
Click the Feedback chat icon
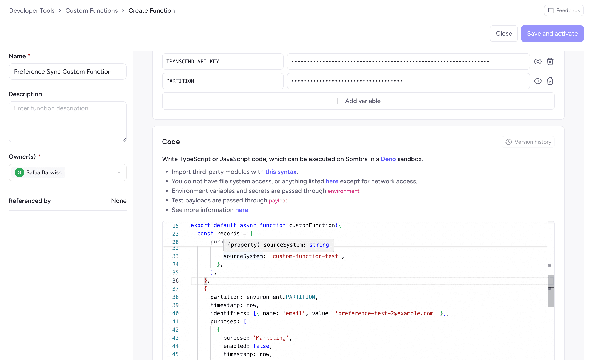(551, 10)
